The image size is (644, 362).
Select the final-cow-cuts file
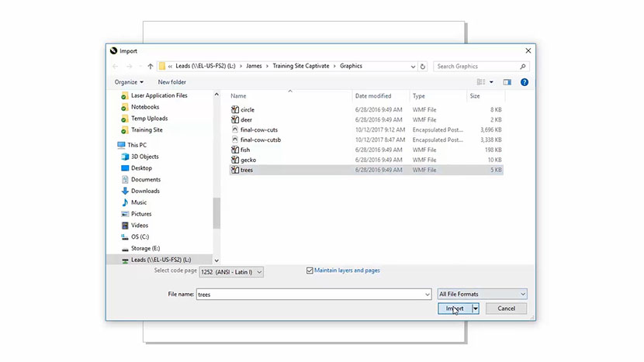258,129
